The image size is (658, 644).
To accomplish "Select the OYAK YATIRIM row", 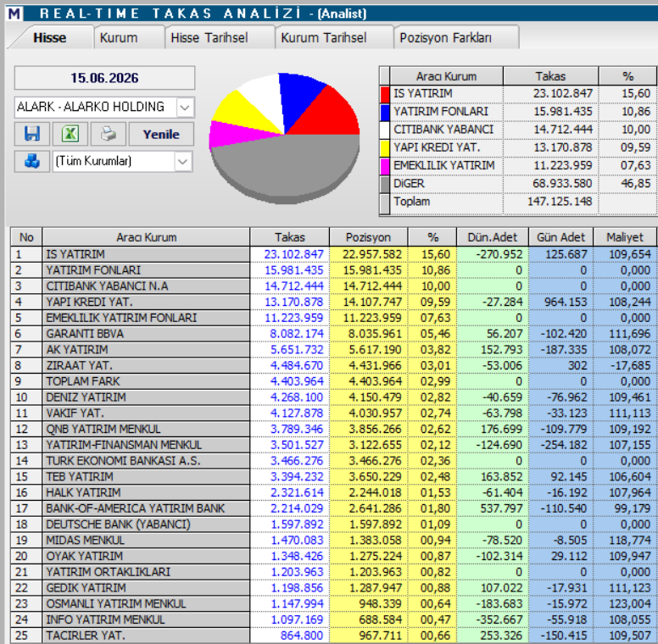I will (334, 557).
